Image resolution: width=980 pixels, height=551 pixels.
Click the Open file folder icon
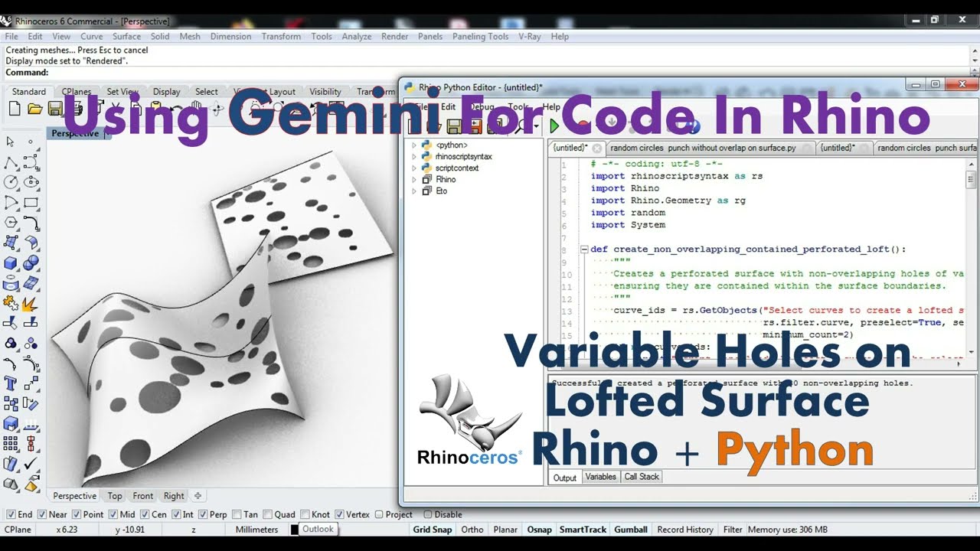pyautogui.click(x=34, y=109)
